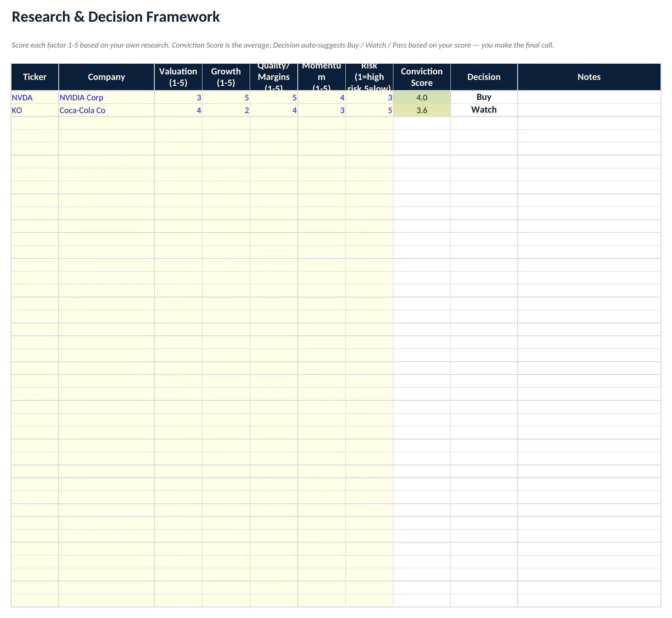The image size is (672, 618).
Task: Click NVDA's Momentum score of 4
Action: pos(322,97)
